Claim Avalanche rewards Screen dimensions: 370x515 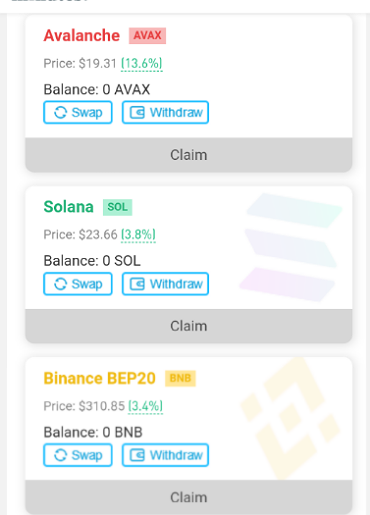pyautogui.click(x=189, y=155)
